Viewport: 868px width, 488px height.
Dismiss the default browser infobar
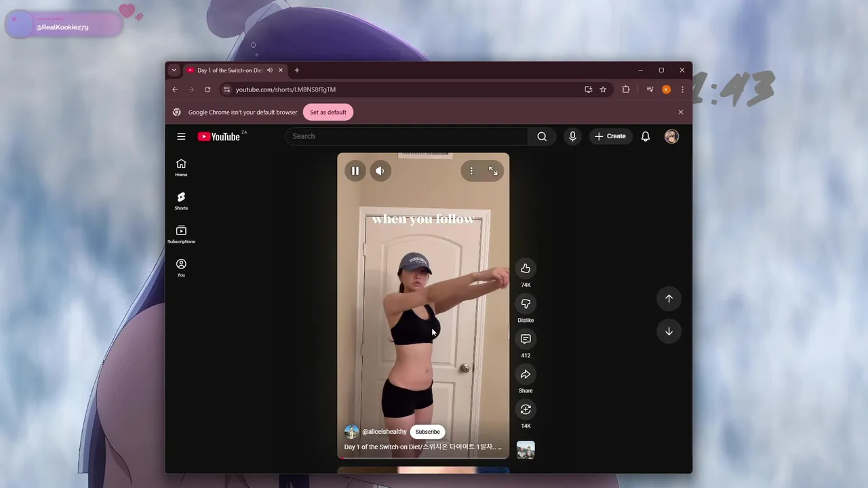[681, 113]
